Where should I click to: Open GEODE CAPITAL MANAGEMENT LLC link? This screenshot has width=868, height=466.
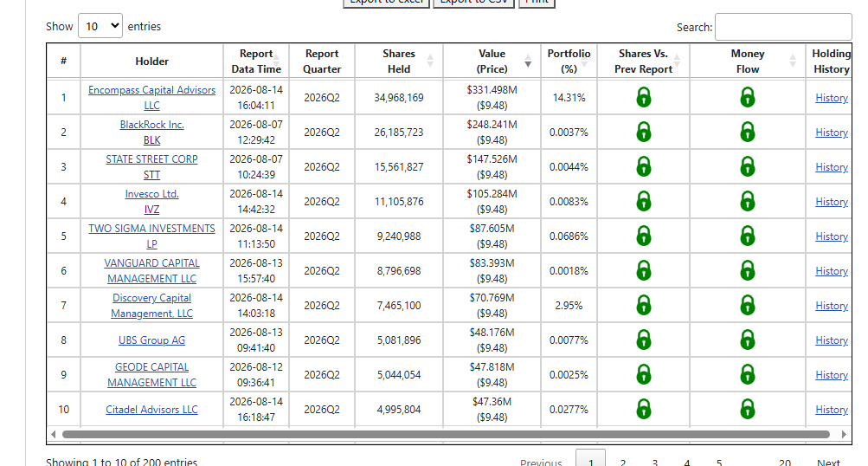pos(151,374)
